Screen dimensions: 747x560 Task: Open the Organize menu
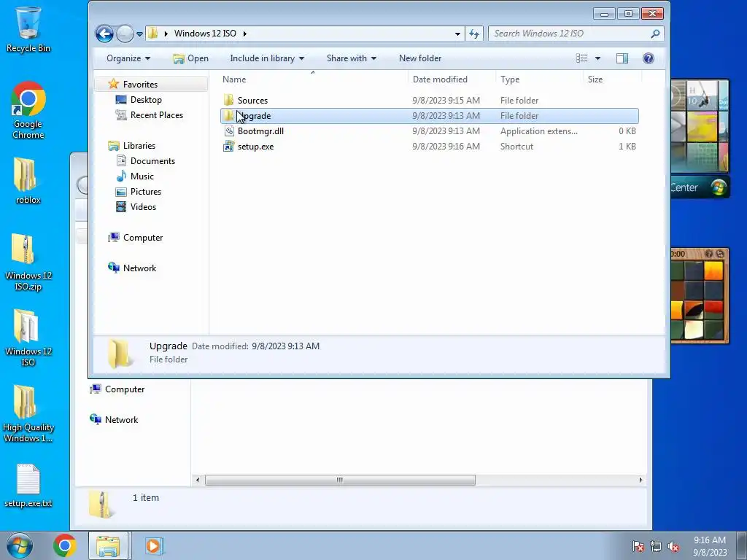click(x=128, y=58)
